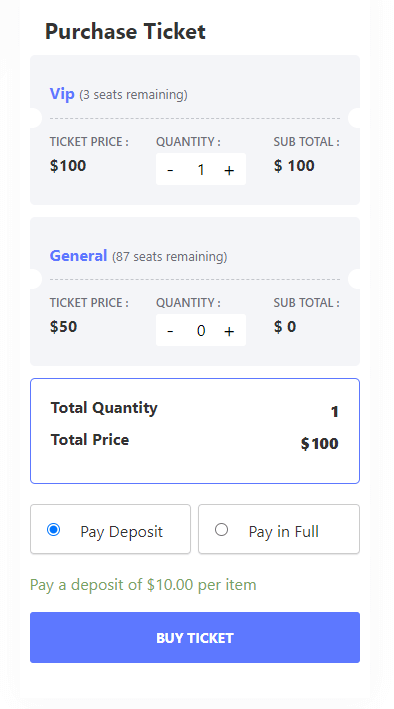394x709 pixels.
Task: Increase General ticket quantity with plus
Action: [x=229, y=331]
